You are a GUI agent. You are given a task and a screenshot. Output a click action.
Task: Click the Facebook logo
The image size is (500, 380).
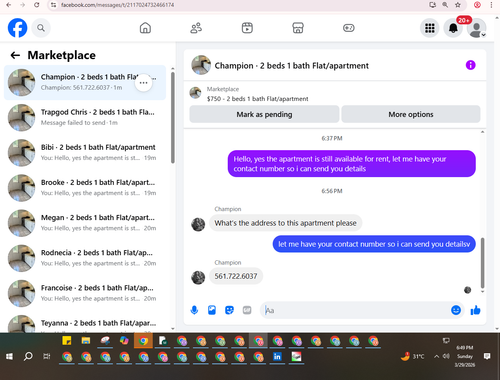tap(17, 28)
